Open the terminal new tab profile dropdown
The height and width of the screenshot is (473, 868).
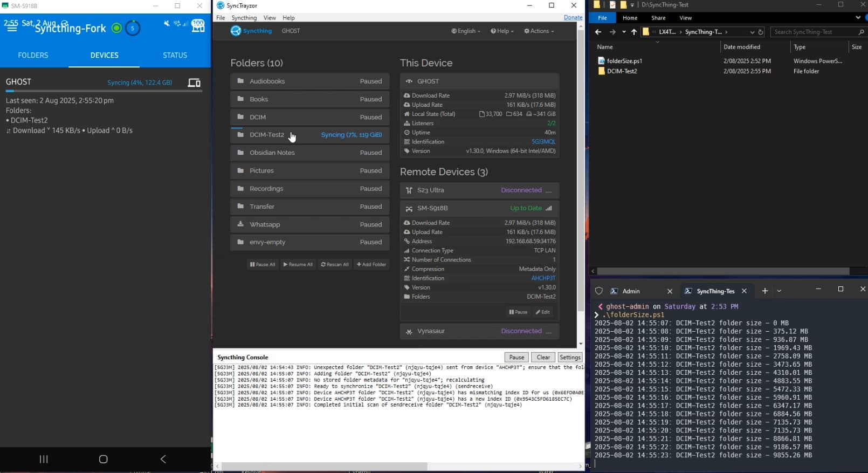(x=779, y=291)
